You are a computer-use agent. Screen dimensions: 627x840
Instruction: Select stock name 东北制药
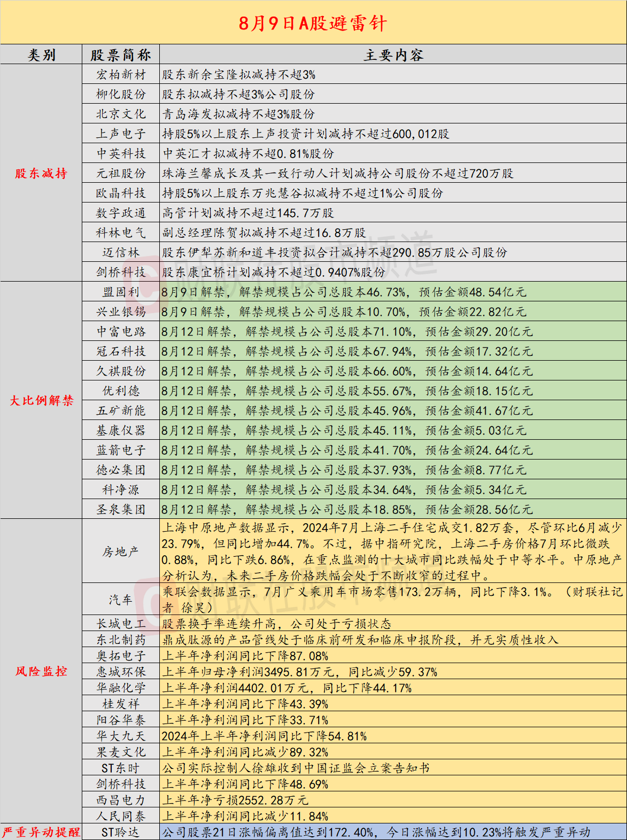click(x=121, y=640)
